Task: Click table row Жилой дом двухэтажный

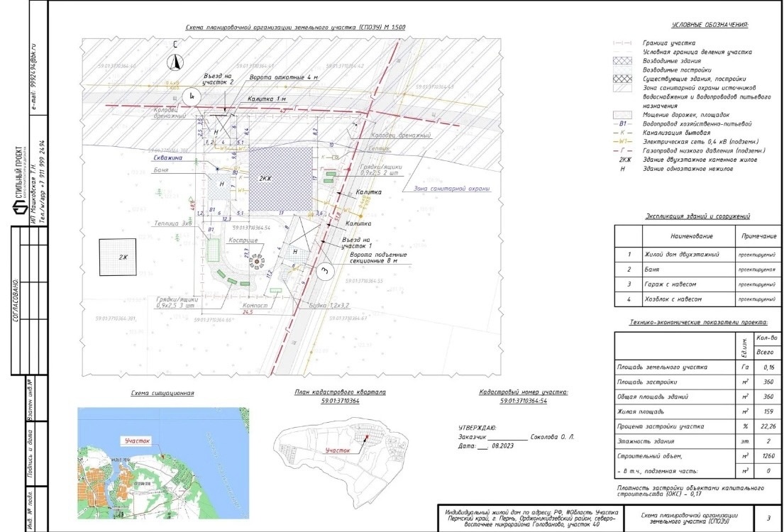Action: pos(697,254)
